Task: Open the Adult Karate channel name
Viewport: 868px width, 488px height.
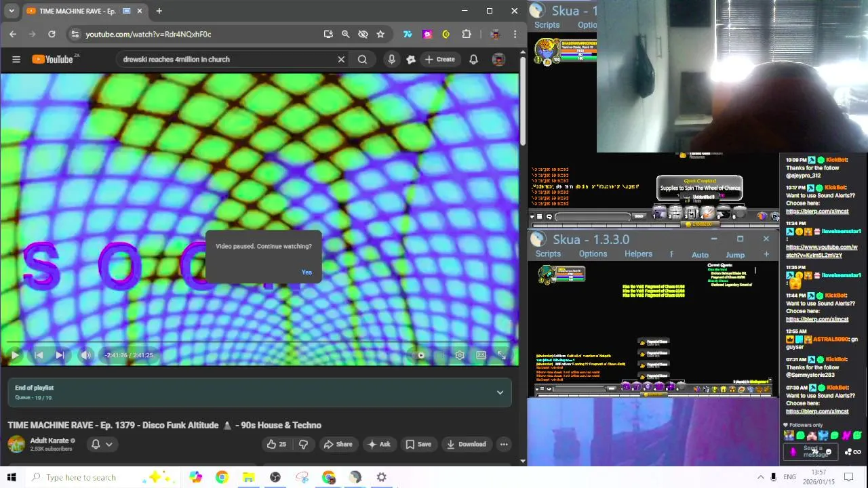Action: click(x=50, y=441)
